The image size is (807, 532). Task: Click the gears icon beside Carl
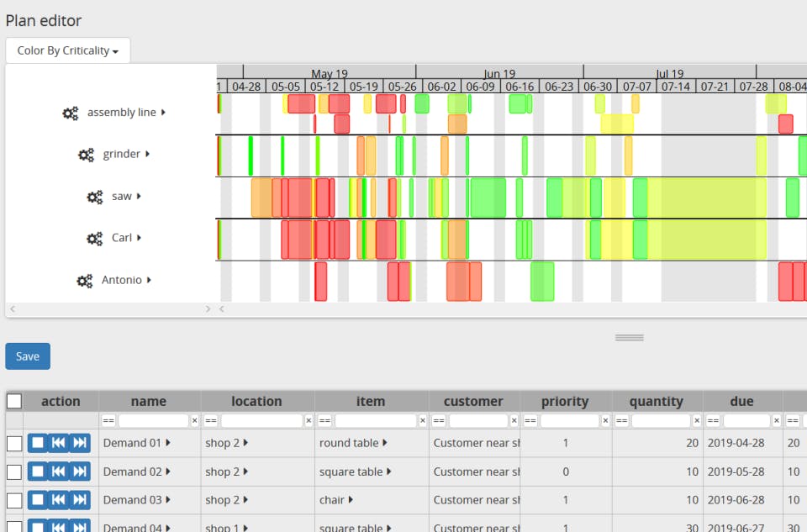[95, 238]
